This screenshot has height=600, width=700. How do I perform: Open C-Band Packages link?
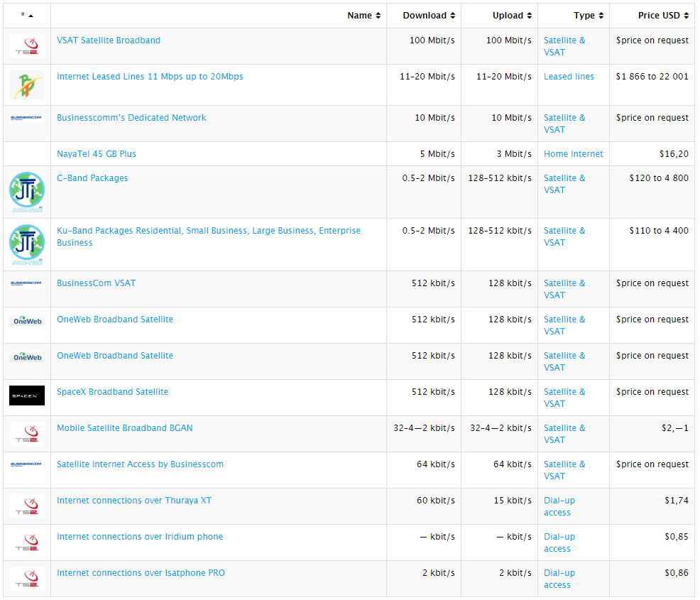(92, 178)
